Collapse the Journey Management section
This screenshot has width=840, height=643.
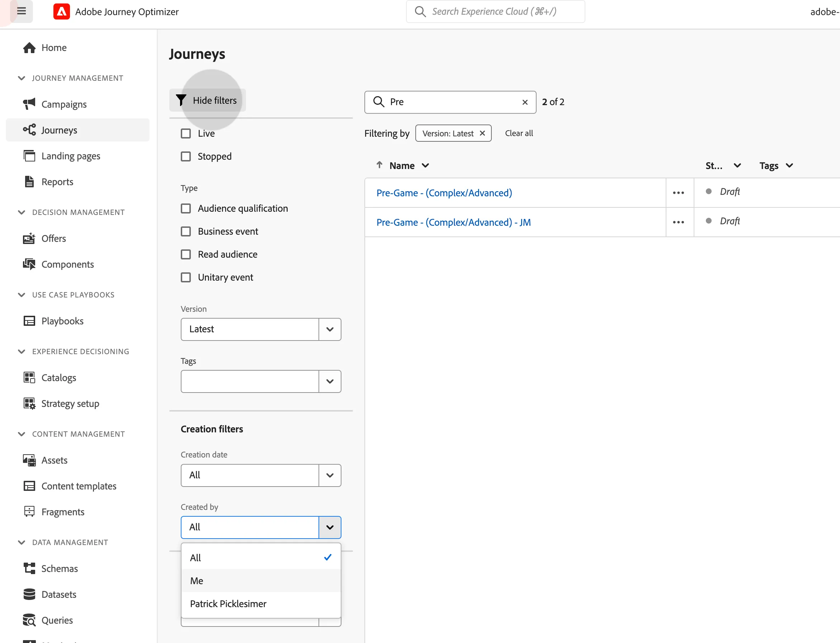pos(22,78)
